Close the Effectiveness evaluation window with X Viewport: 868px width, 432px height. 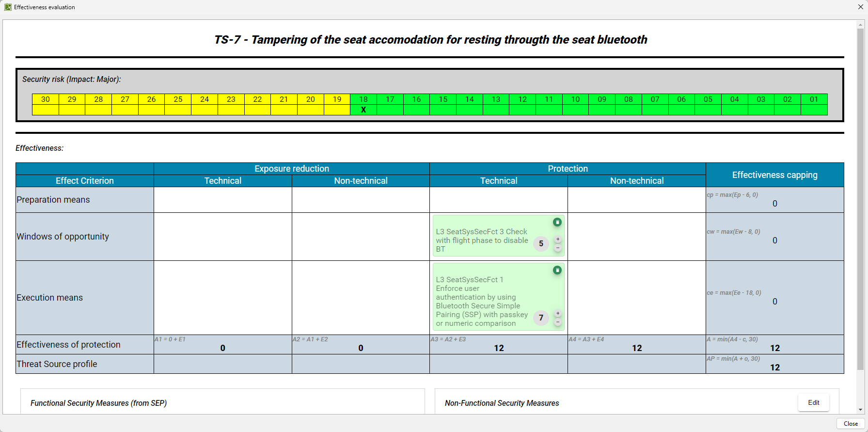[x=860, y=7]
